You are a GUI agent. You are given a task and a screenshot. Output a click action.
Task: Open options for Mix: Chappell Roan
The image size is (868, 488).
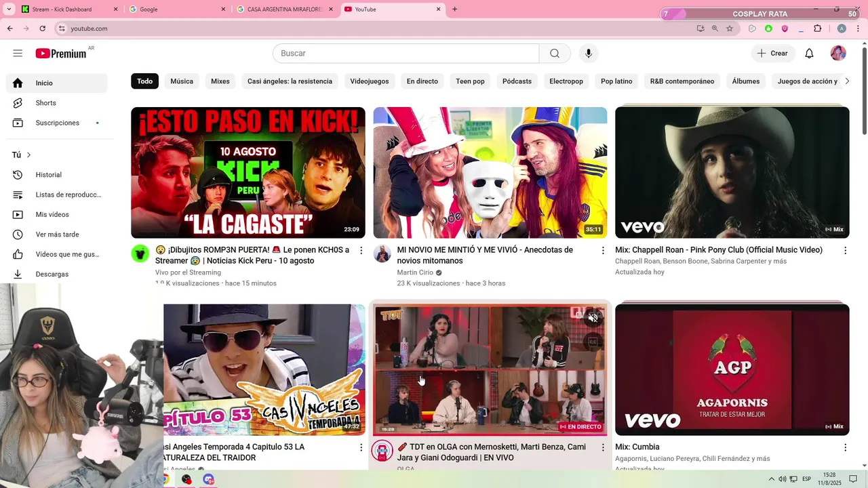[x=845, y=251]
